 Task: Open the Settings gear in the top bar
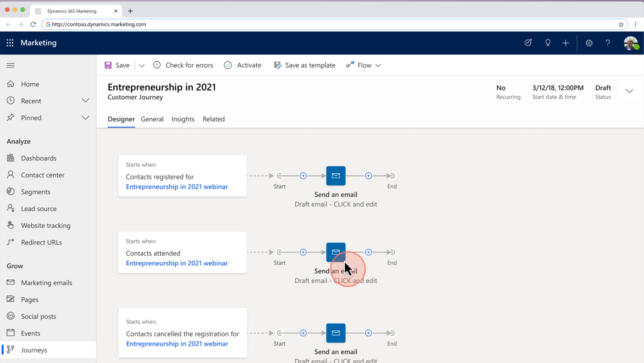[x=589, y=43]
